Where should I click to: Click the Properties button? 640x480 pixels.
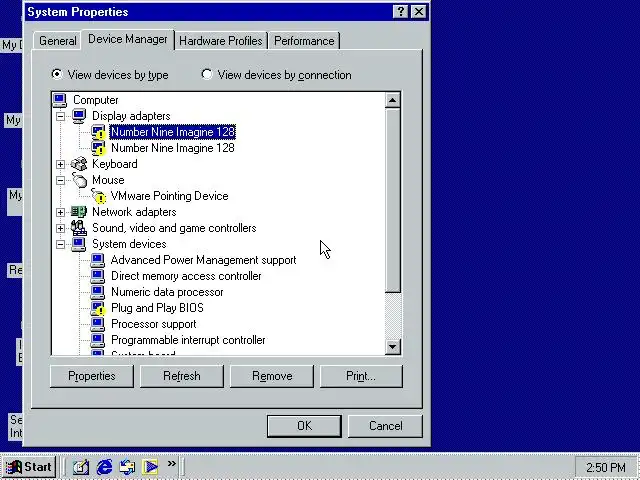[92, 376]
